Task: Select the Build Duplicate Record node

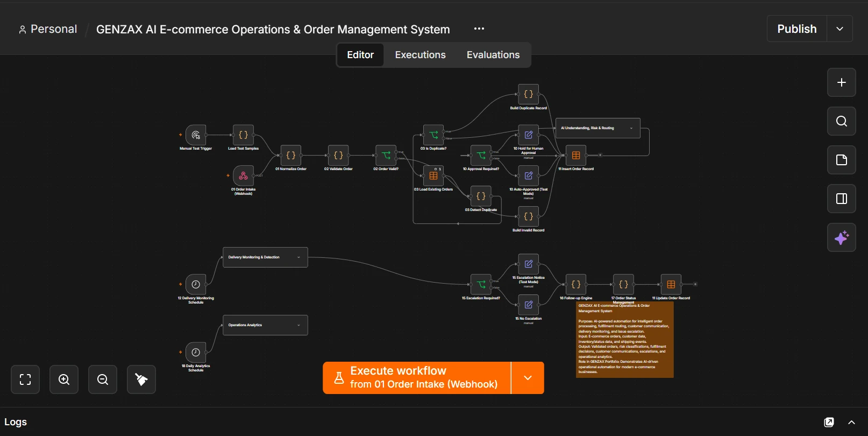Action: tap(529, 94)
